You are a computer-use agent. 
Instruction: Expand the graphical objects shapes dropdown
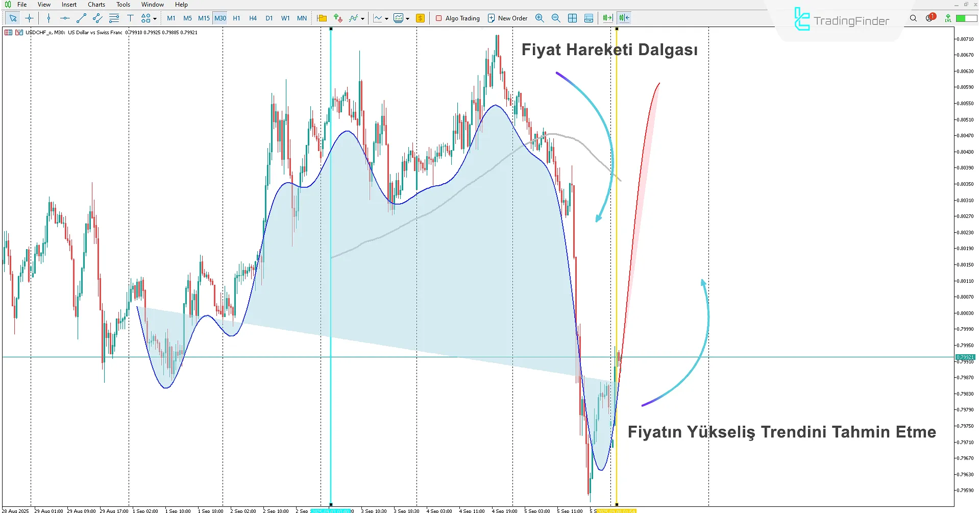(x=155, y=19)
